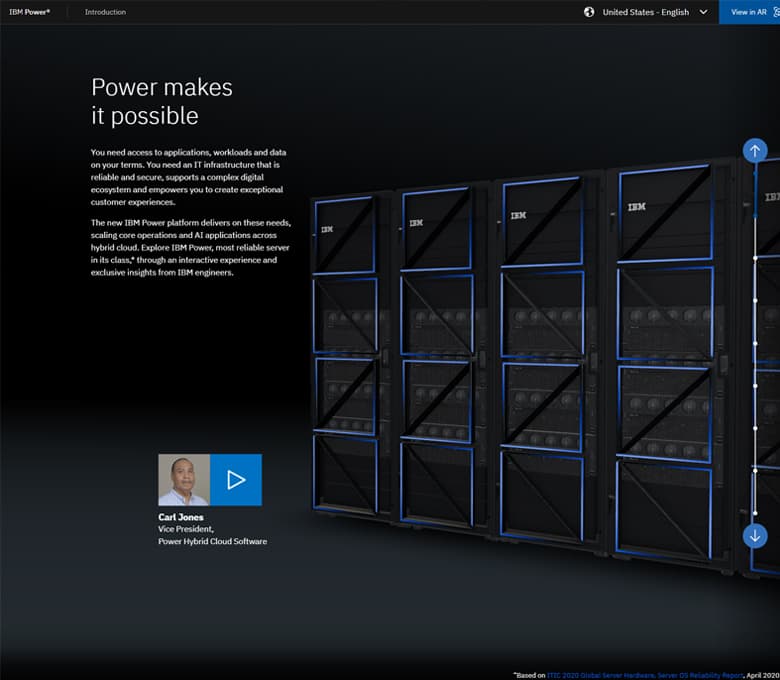
Task: Select the Introduction nav item
Action: coord(105,12)
